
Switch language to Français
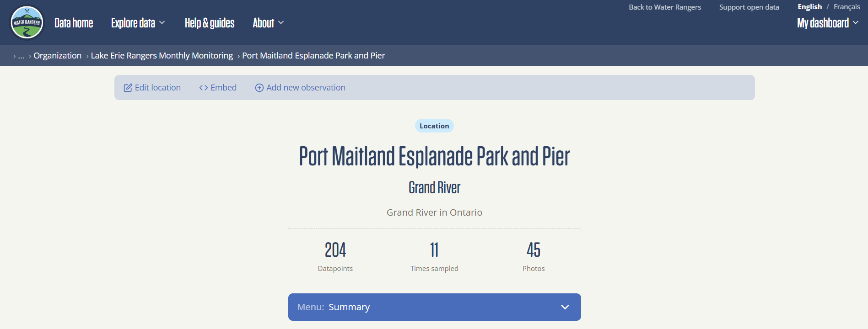(847, 7)
